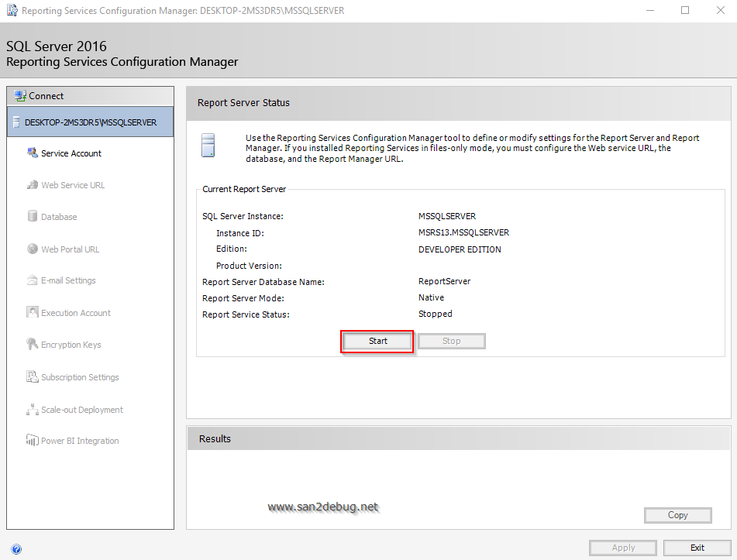Click the Encryption Keys icon
Screen dimensions: 737x560
coord(33,345)
